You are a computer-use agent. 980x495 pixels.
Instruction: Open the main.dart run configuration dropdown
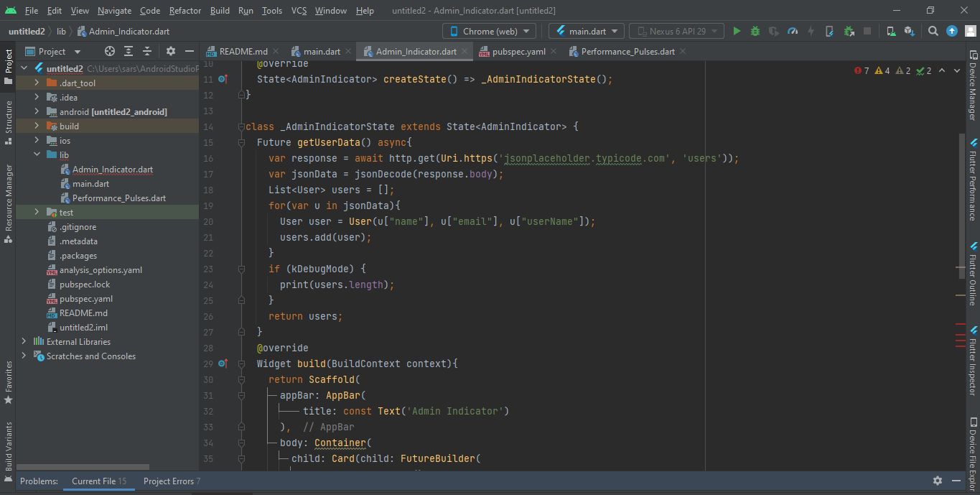[586, 31]
